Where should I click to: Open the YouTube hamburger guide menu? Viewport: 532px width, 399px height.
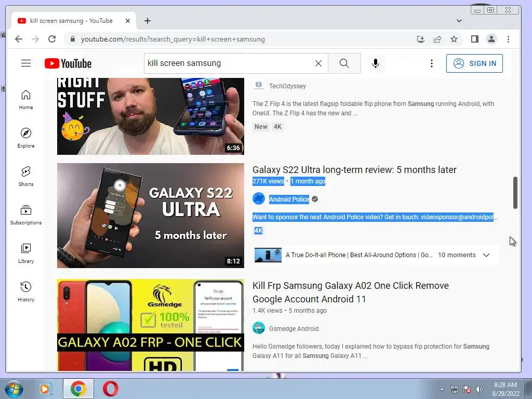coord(26,63)
